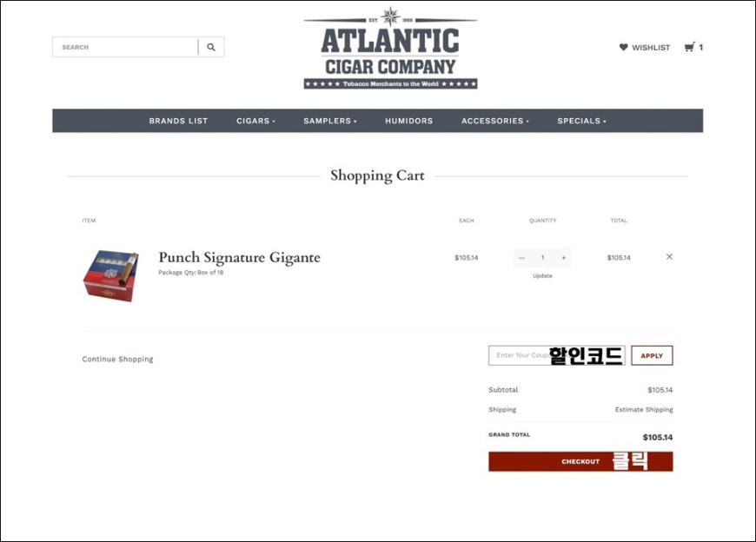Decrease quantity with the minus button

pos(521,258)
